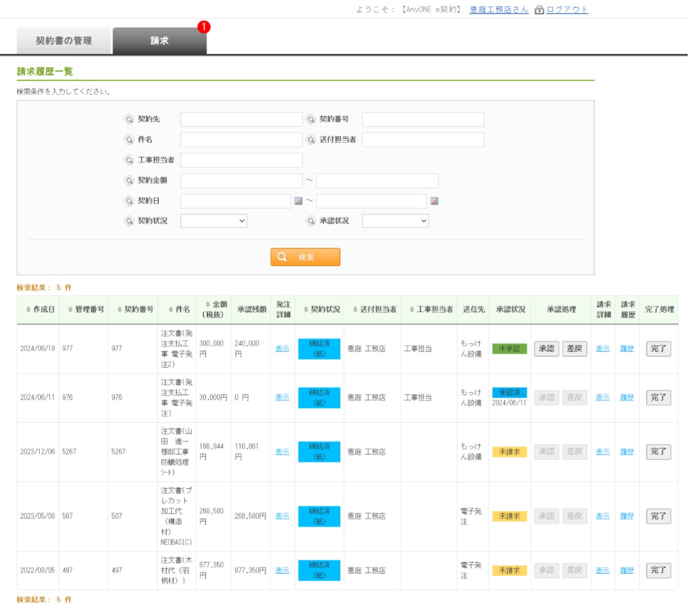Click the 契約番号 input field
Screen dimensions: 690x616
pyautogui.click(x=423, y=119)
